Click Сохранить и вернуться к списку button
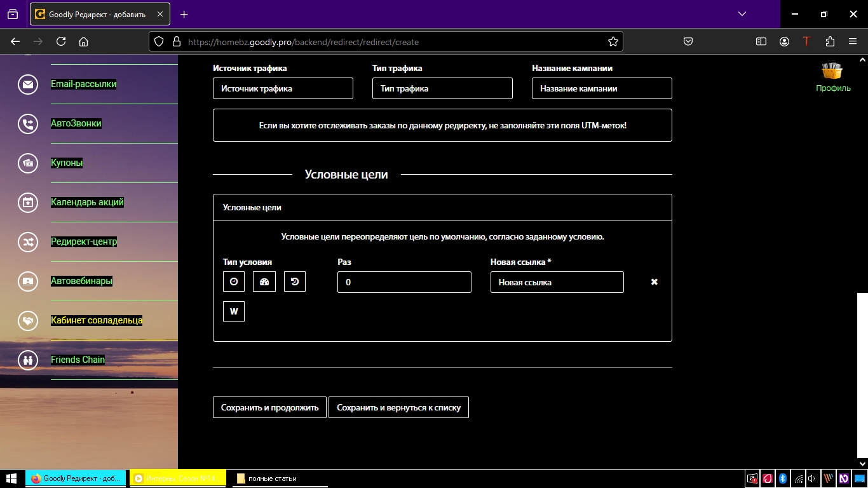This screenshot has height=488, width=868. point(398,407)
